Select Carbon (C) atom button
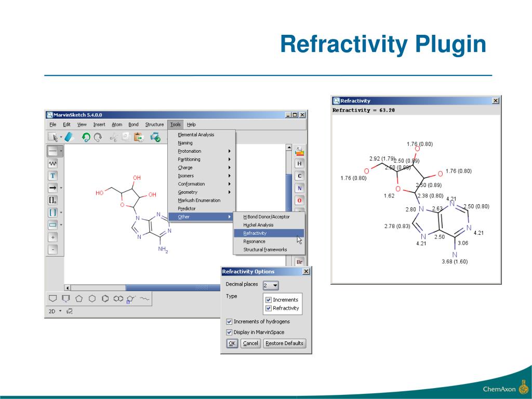This screenshot has height=399, width=532. pyautogui.click(x=299, y=176)
